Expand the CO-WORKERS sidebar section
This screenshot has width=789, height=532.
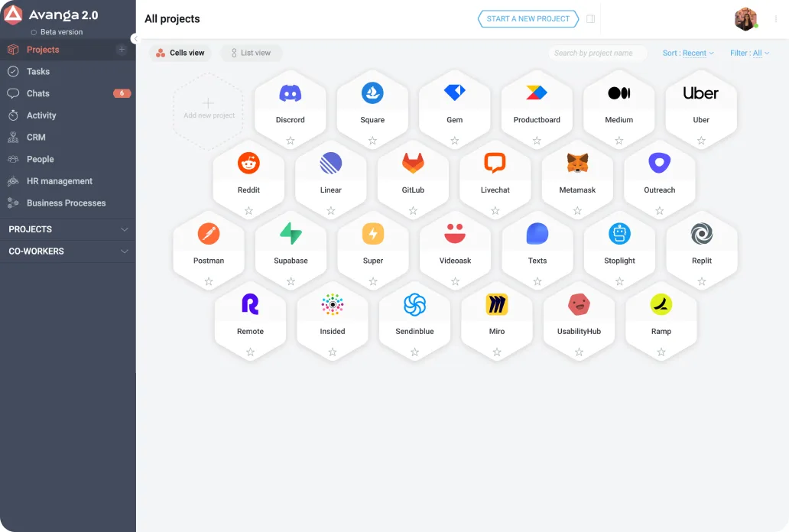68,251
